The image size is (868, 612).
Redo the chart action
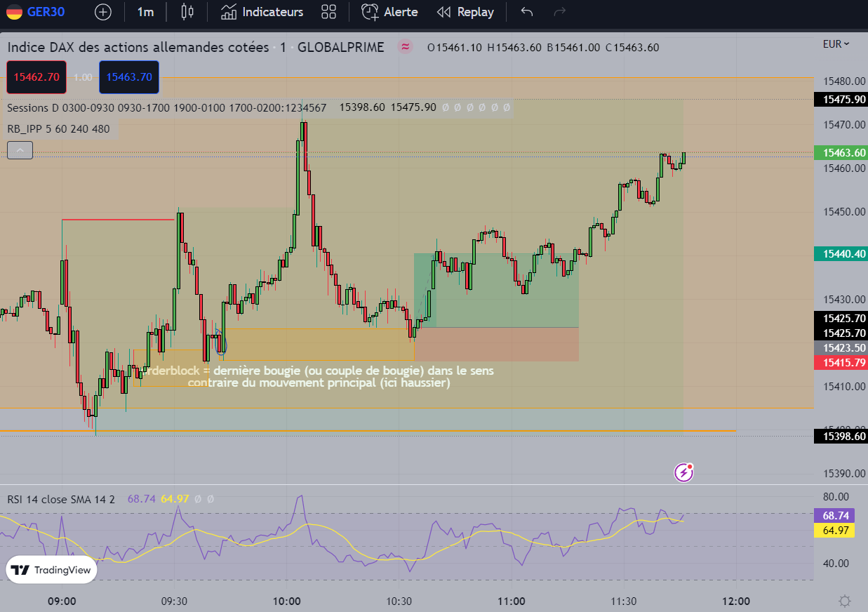click(x=560, y=12)
